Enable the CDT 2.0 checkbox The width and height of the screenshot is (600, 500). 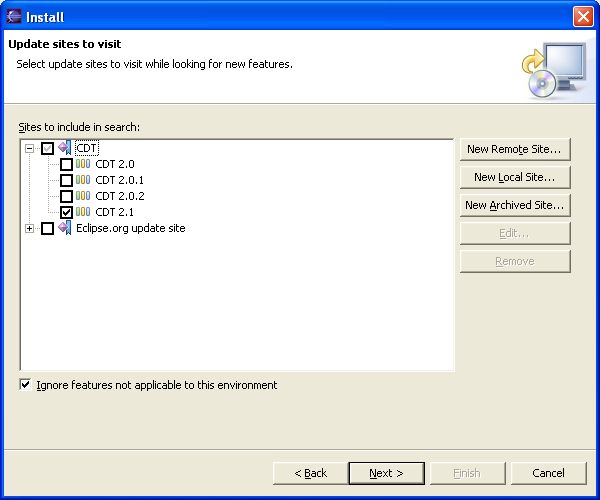pyautogui.click(x=66, y=164)
